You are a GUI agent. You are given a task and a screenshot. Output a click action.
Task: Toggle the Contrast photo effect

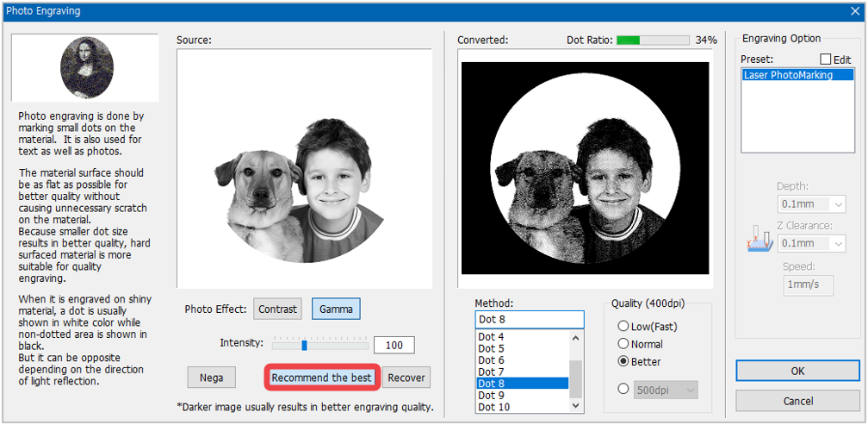pyautogui.click(x=278, y=309)
